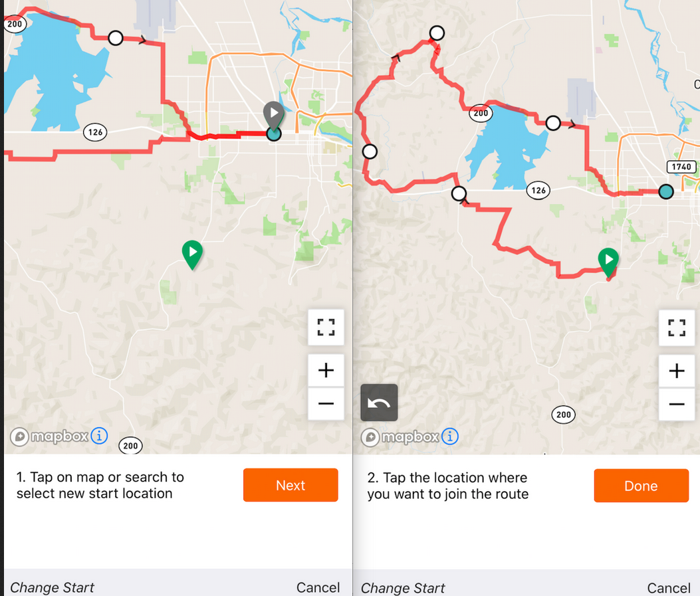Image resolution: width=700 pixels, height=596 pixels.
Task: Select the topmost white waypoint on right map
Action: [x=437, y=33]
